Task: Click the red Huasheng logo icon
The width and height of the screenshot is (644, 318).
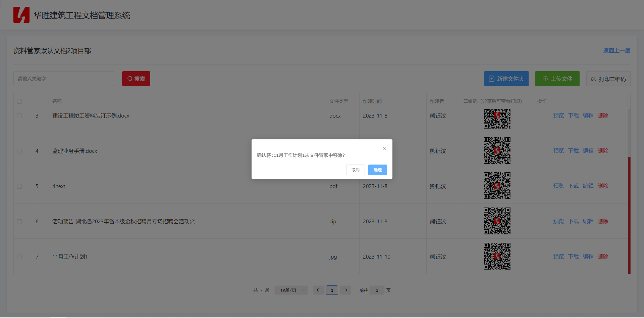Action: pos(21,15)
